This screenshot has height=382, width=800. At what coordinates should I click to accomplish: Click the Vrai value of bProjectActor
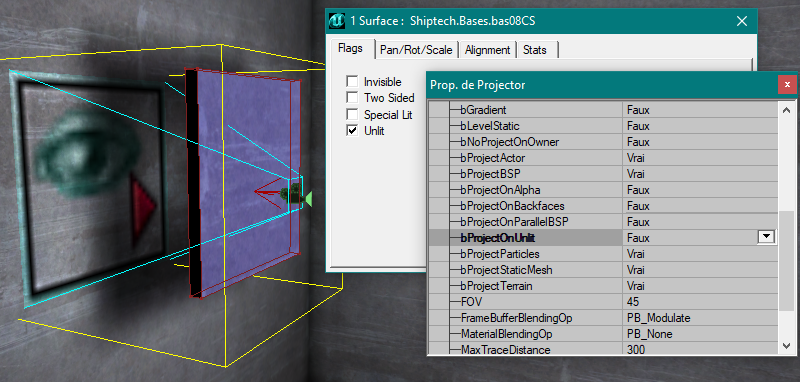point(636,158)
